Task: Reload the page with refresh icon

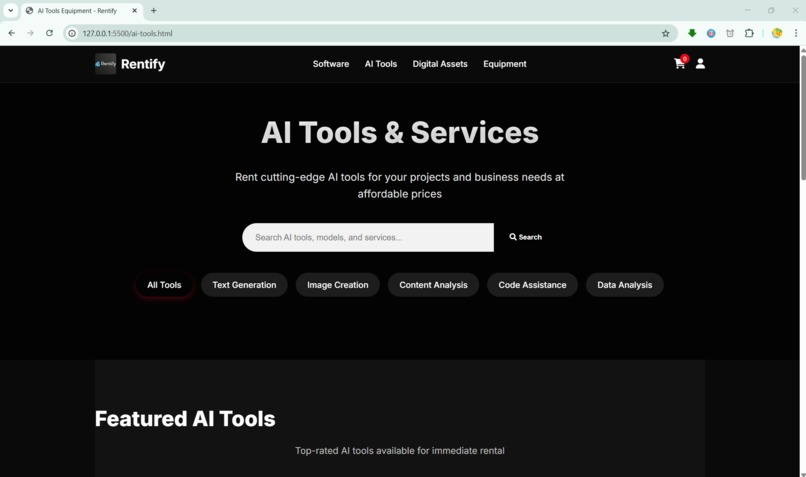Action: pos(49,33)
